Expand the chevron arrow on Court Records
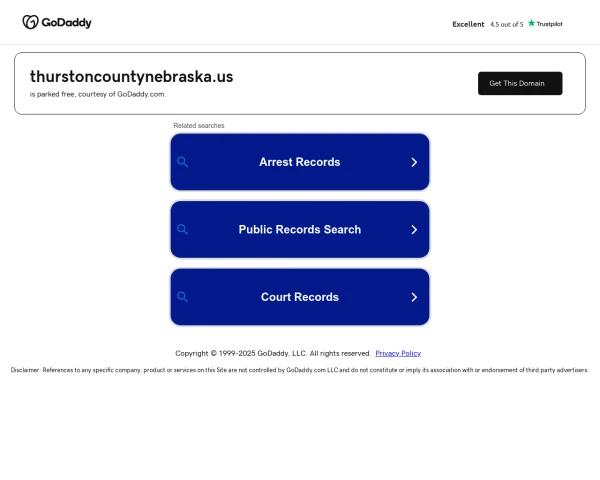The image size is (600, 480). pyautogui.click(x=414, y=297)
